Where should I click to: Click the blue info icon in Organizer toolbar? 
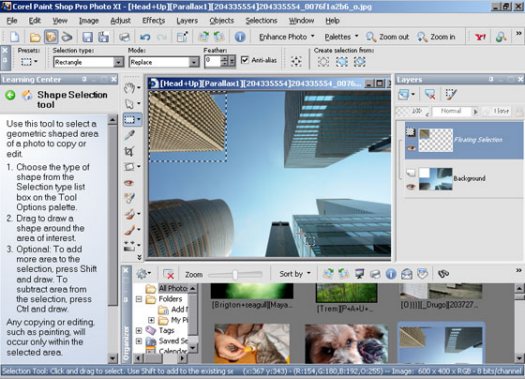[x=391, y=274]
